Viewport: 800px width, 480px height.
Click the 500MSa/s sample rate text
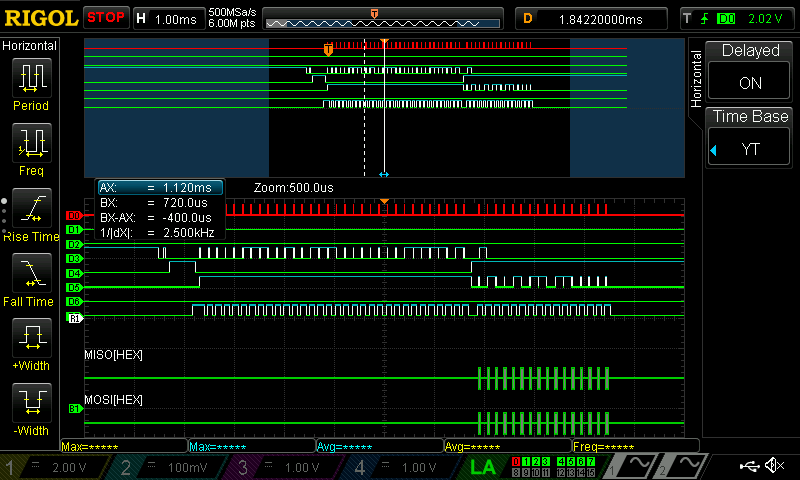(x=232, y=12)
